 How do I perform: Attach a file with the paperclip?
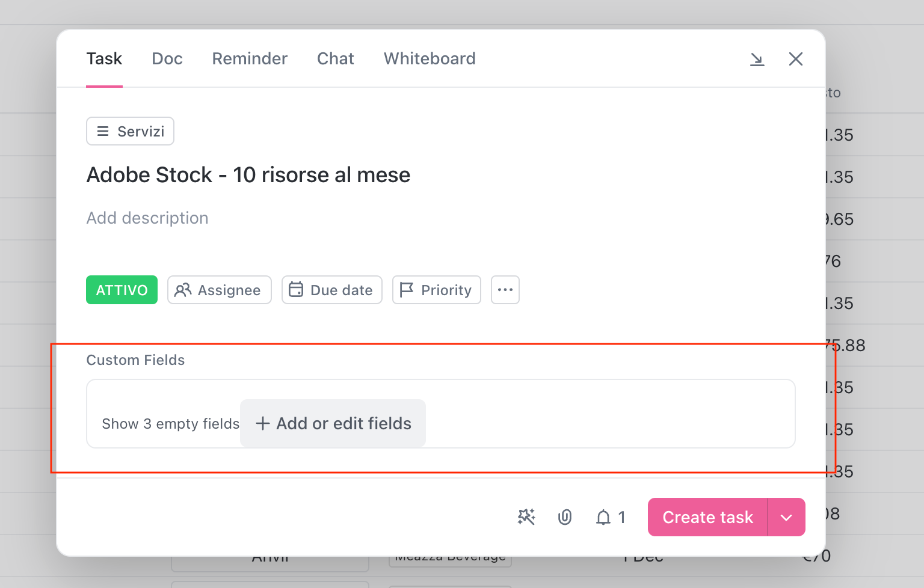point(564,517)
